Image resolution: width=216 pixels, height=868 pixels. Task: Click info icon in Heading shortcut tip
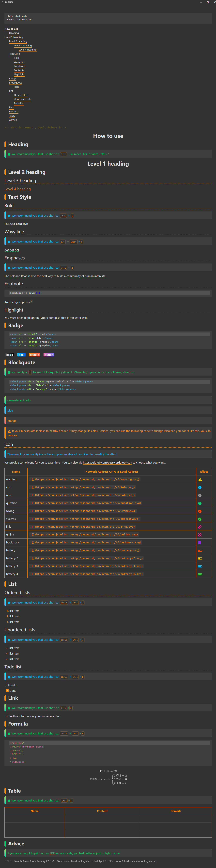point(9,154)
